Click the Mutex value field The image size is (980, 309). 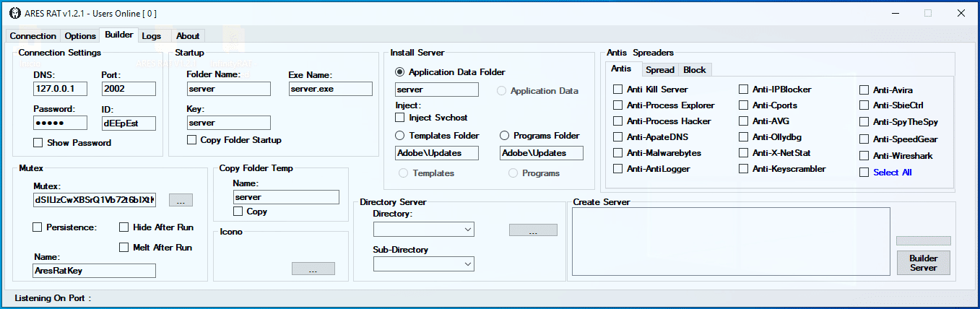click(x=94, y=199)
